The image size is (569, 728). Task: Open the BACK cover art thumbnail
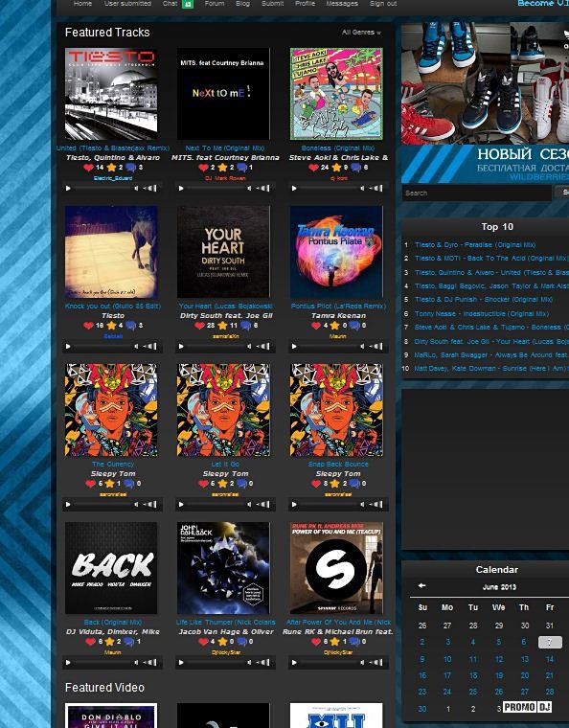pos(111,568)
